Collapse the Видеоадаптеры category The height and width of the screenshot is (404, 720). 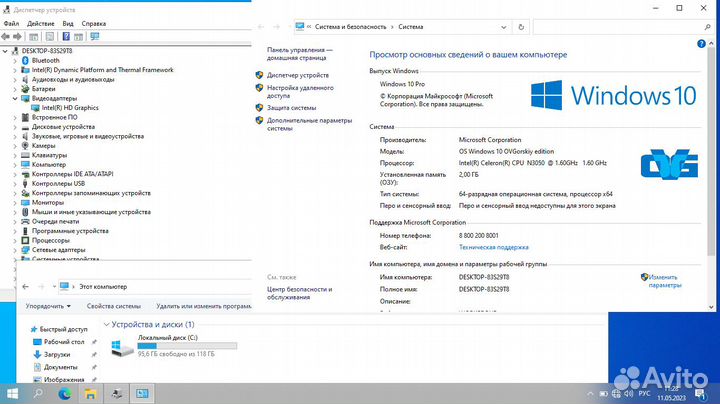(x=15, y=98)
